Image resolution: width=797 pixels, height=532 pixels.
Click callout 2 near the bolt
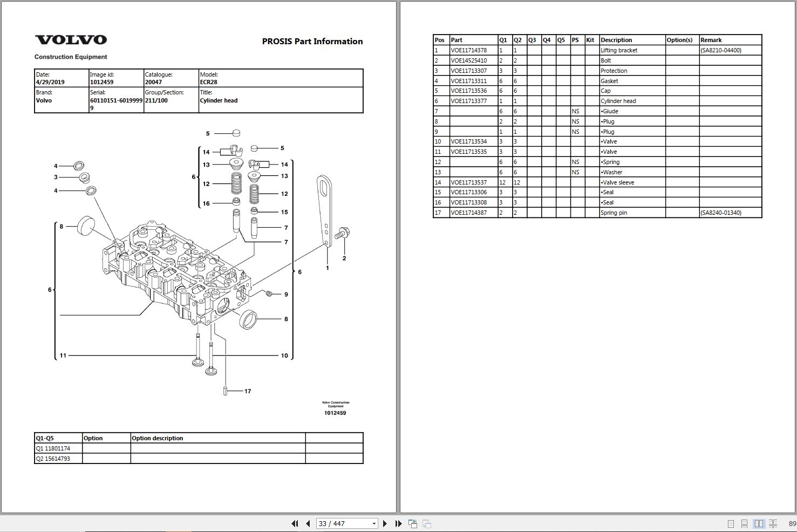point(344,258)
